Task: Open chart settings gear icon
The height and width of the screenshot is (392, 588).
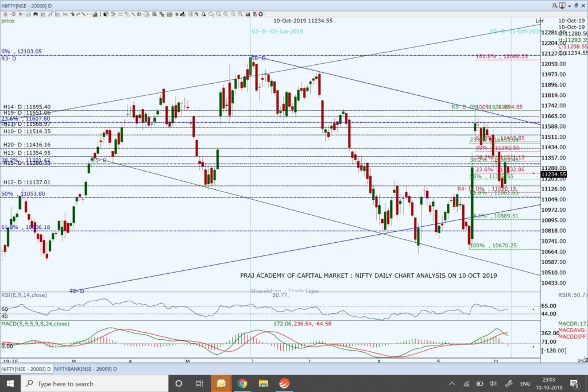Action: (x=261, y=14)
